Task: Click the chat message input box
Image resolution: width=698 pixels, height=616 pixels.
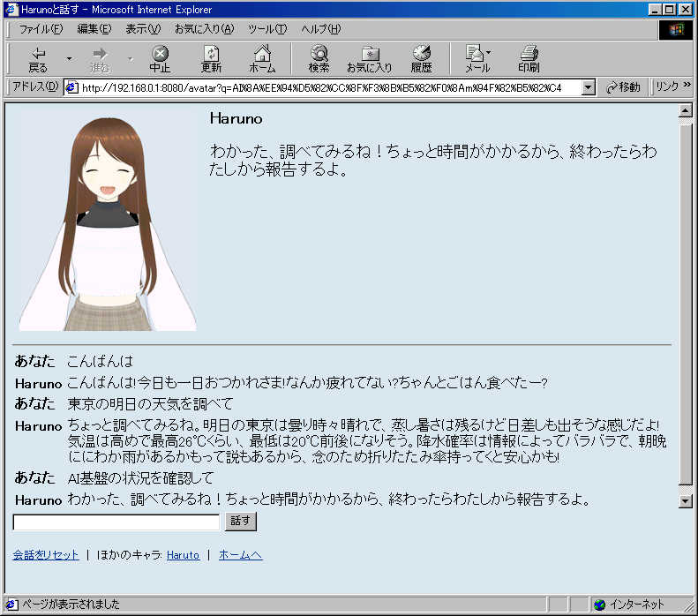Action: (x=116, y=522)
